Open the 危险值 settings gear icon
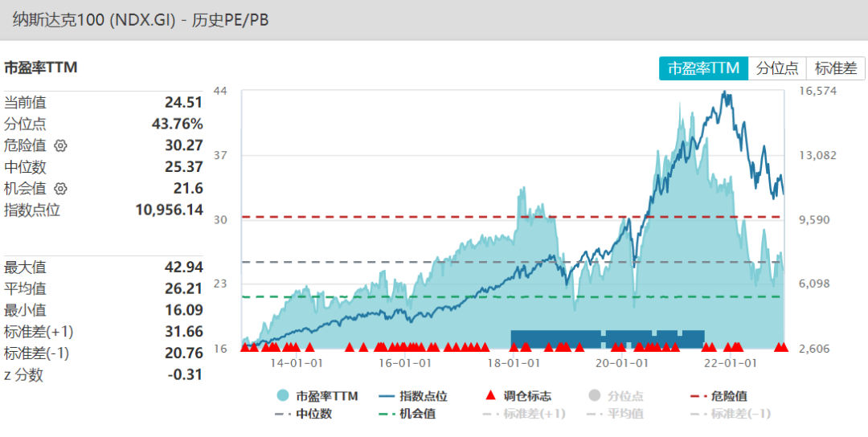 click(x=60, y=145)
